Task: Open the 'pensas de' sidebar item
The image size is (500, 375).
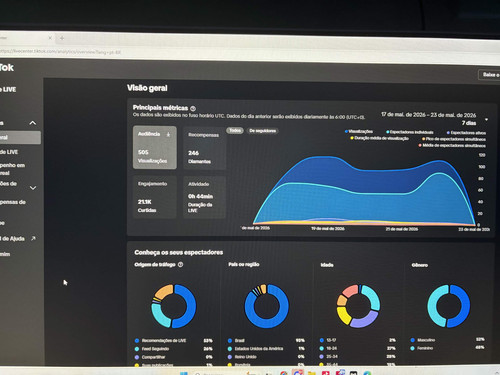Action: (x=13, y=202)
